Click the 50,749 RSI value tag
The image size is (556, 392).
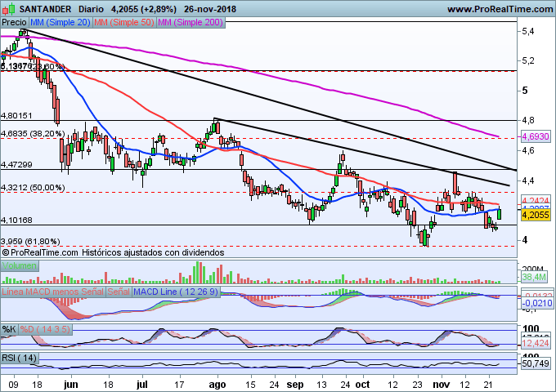coord(536,363)
